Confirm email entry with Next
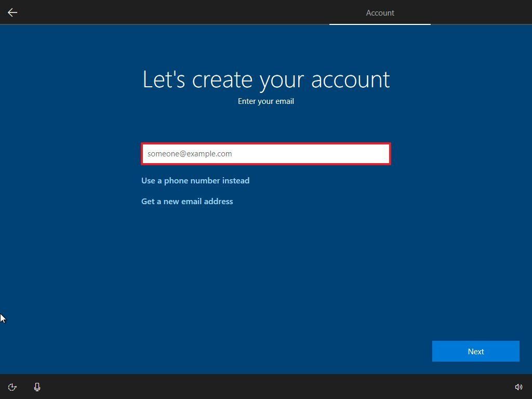The image size is (532, 399). tap(475, 351)
